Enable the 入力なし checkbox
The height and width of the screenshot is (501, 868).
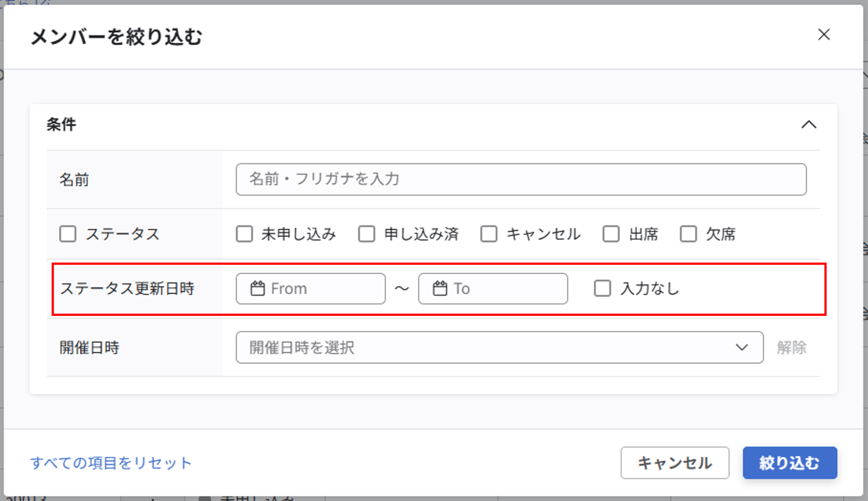(x=602, y=289)
